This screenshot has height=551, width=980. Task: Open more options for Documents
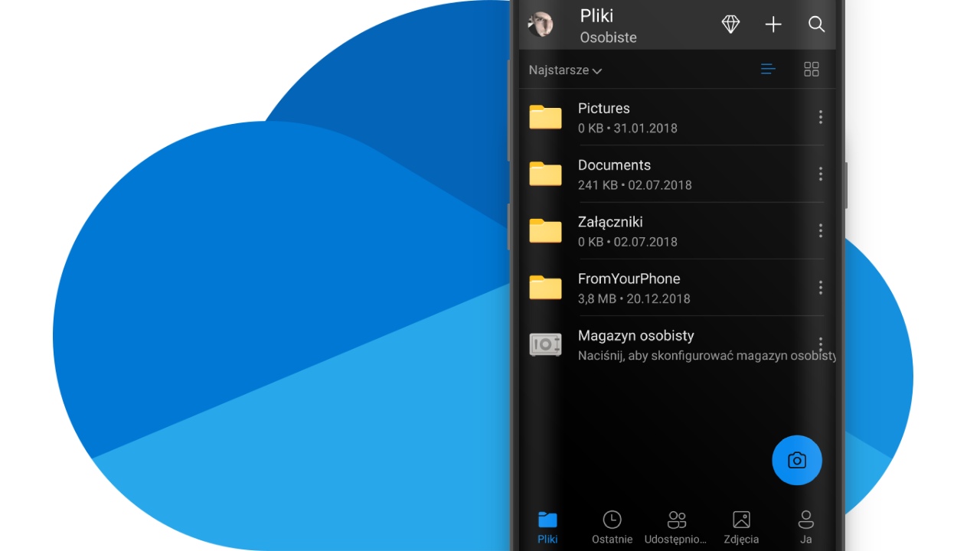(820, 174)
